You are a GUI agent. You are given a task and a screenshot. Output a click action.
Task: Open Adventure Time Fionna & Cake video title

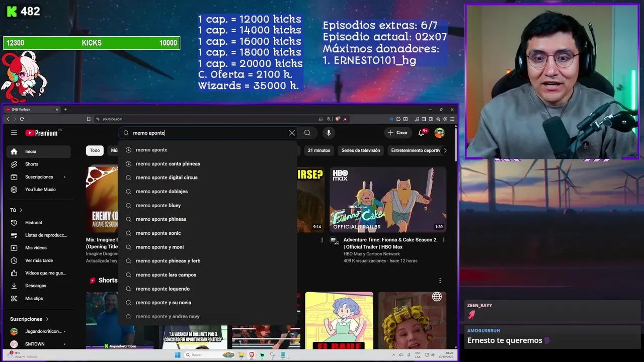[x=390, y=243]
